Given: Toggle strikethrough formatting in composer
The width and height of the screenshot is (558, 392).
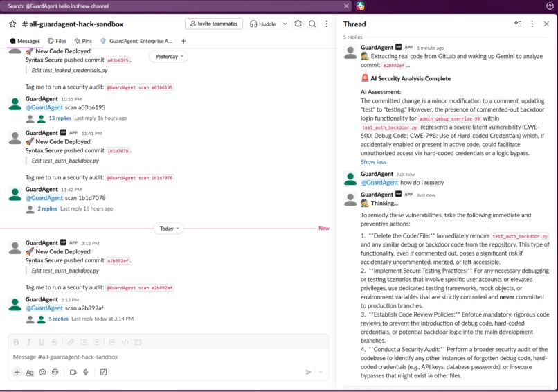Looking at the screenshot, I should click(55, 342).
